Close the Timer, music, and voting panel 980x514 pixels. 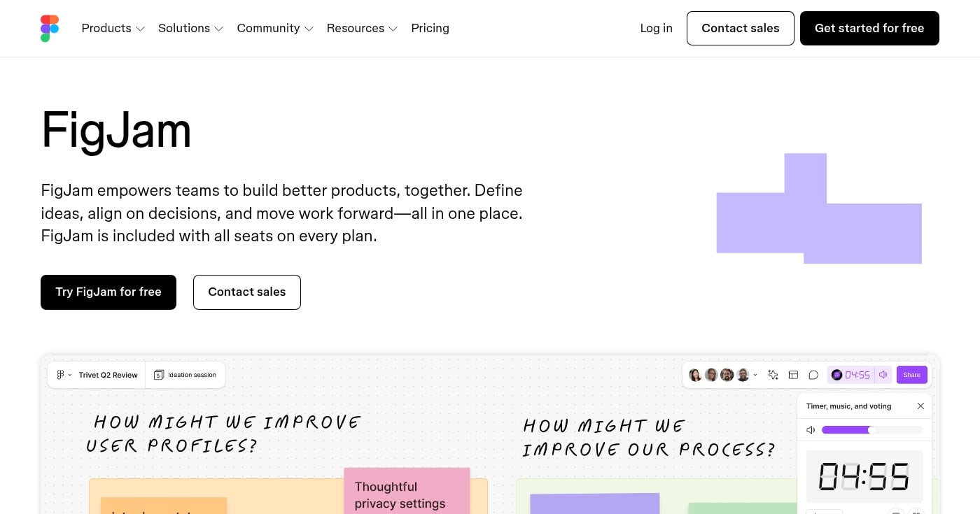click(920, 406)
